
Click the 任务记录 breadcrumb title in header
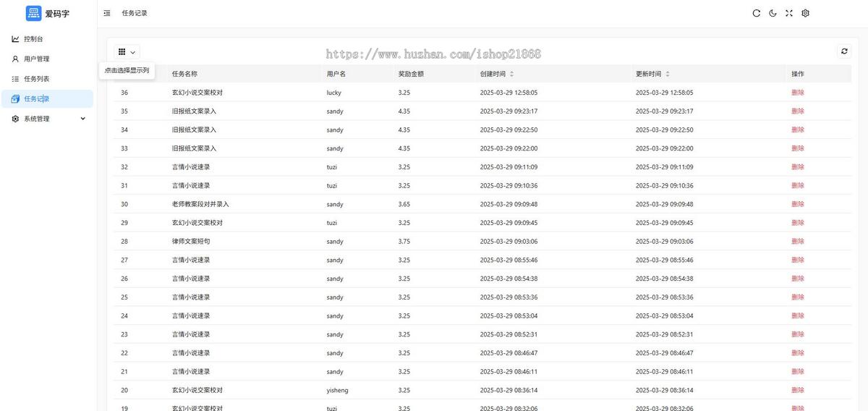click(135, 13)
